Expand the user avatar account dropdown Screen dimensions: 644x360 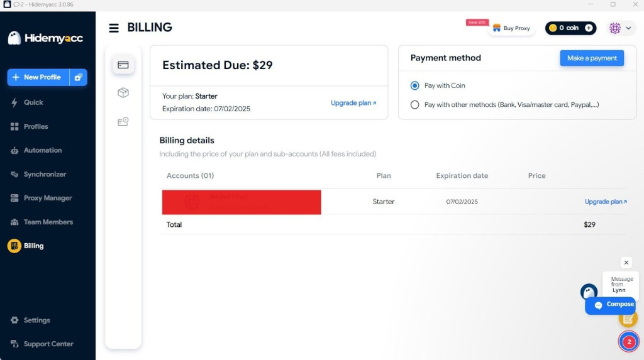(620, 28)
